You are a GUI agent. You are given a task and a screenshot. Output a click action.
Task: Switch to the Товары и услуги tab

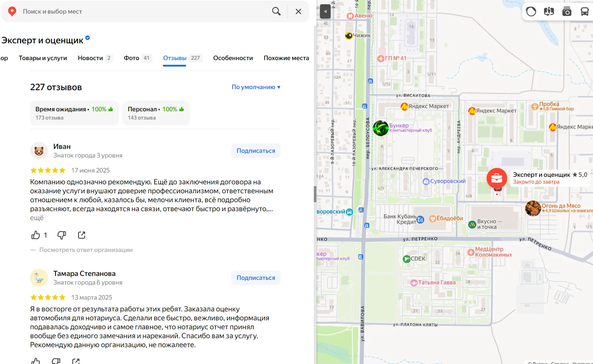[x=43, y=58]
